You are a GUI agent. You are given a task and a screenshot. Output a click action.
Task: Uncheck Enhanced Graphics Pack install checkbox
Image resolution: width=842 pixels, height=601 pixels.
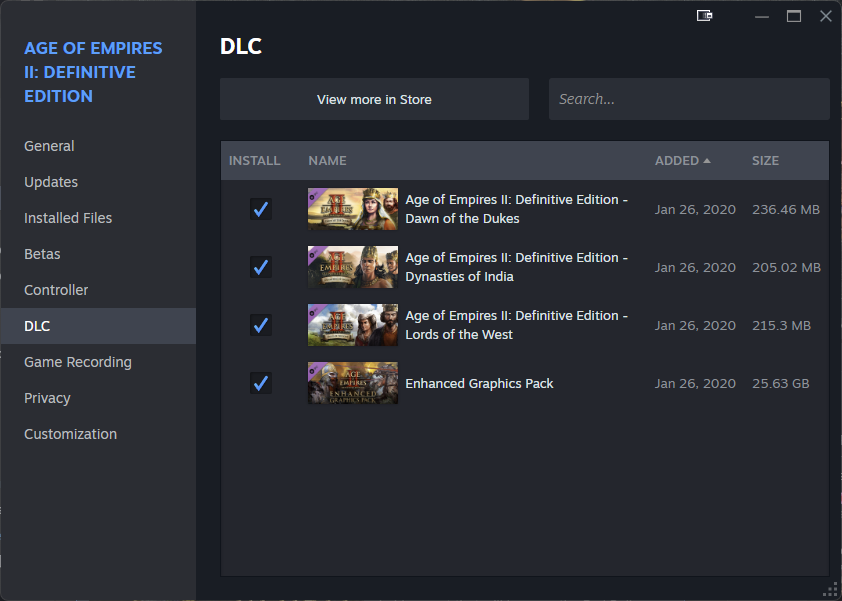click(261, 383)
